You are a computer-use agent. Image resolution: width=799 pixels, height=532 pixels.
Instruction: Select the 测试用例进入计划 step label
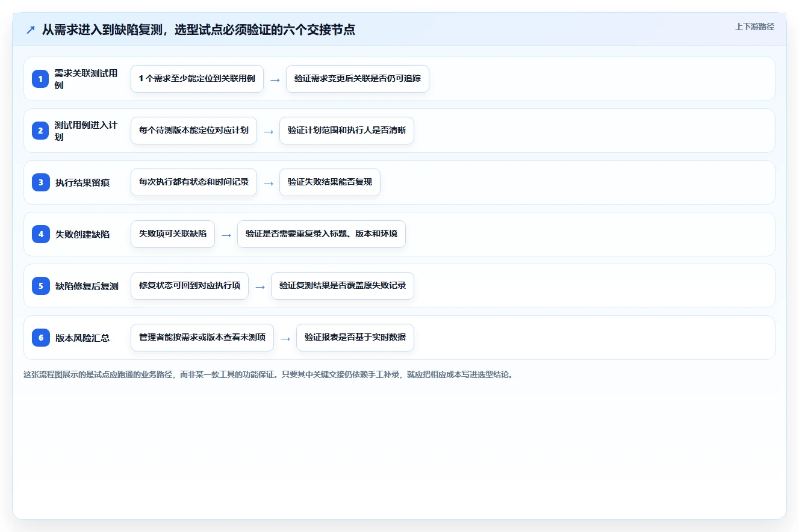86,131
